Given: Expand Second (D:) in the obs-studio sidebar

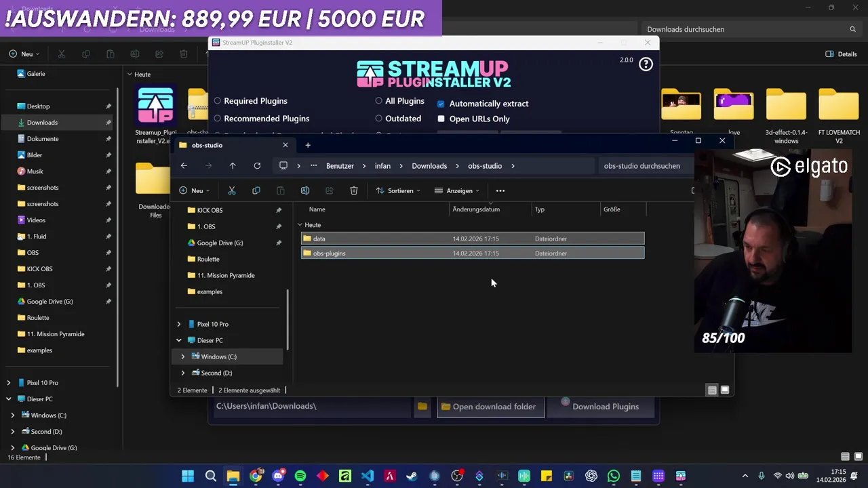Looking at the screenshot, I should [x=182, y=373].
